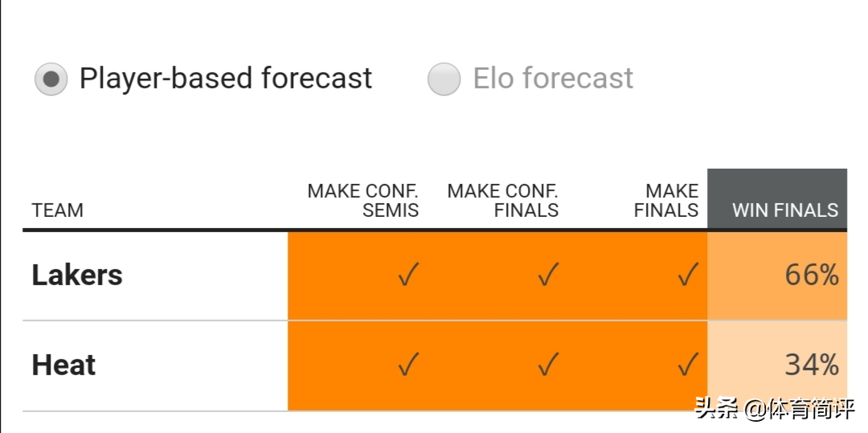Click the 头条 @体育简评 watermark
868x433 pixels.
tap(775, 409)
